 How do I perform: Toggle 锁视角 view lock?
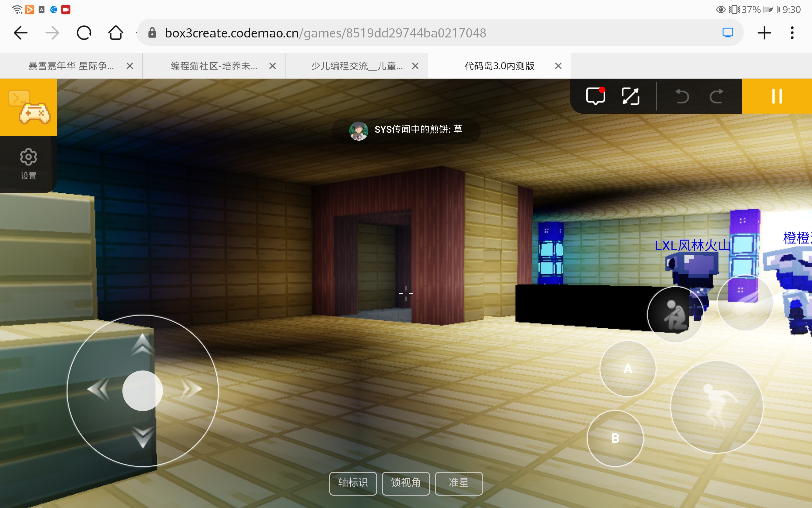(406, 483)
